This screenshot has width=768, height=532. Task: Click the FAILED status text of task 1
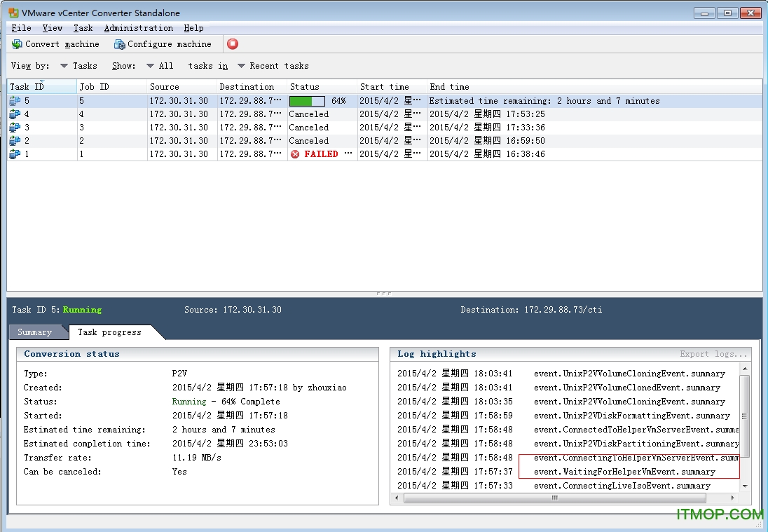(x=322, y=154)
